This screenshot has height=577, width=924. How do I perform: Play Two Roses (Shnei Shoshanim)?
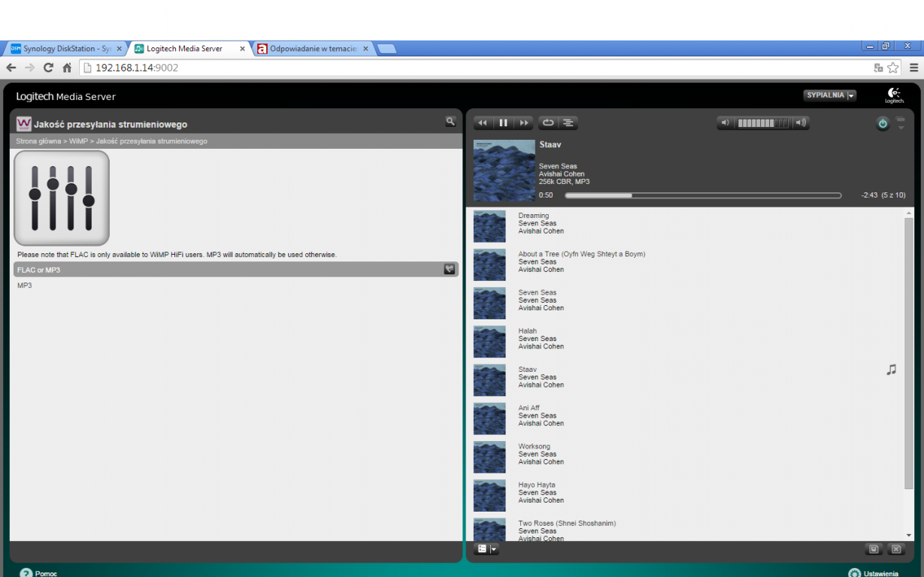click(567, 523)
